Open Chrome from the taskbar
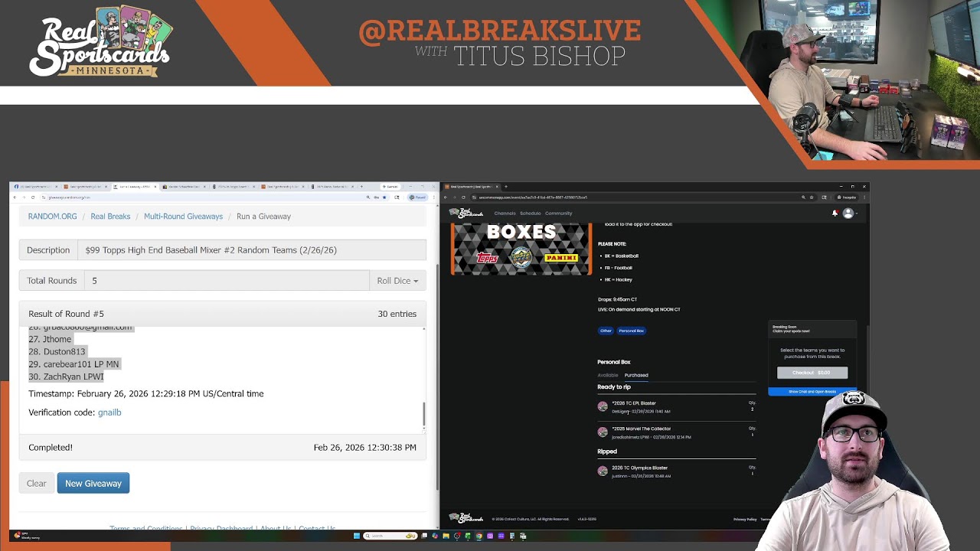Image resolution: width=980 pixels, height=551 pixels. (x=479, y=536)
